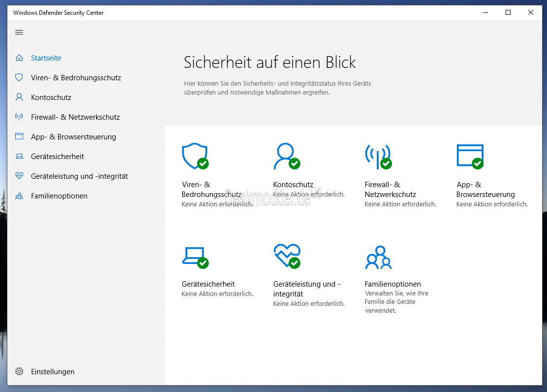This screenshot has height=392, width=547.
Task: Open the large Geräteleistung heart tile icon
Action: pos(287,256)
